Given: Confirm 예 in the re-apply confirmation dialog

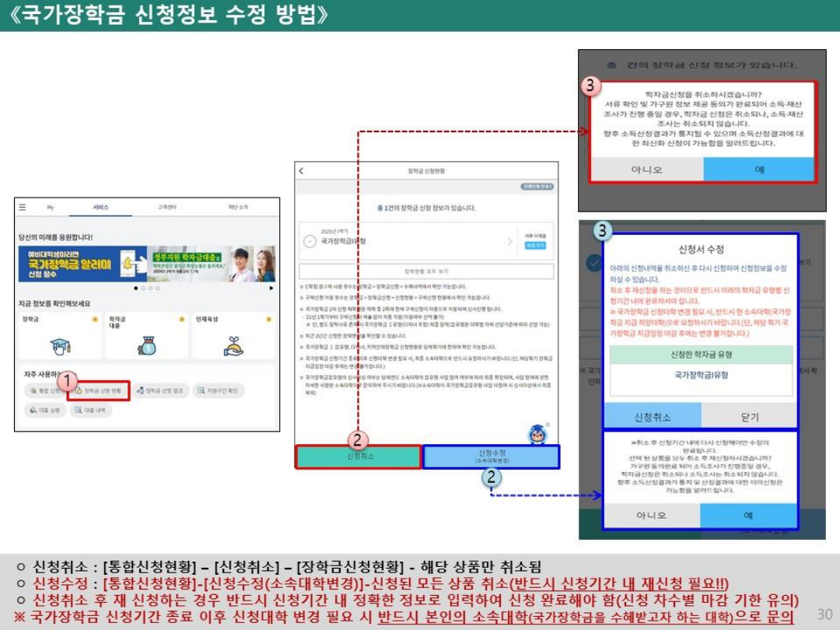Looking at the screenshot, I should click(x=748, y=516).
